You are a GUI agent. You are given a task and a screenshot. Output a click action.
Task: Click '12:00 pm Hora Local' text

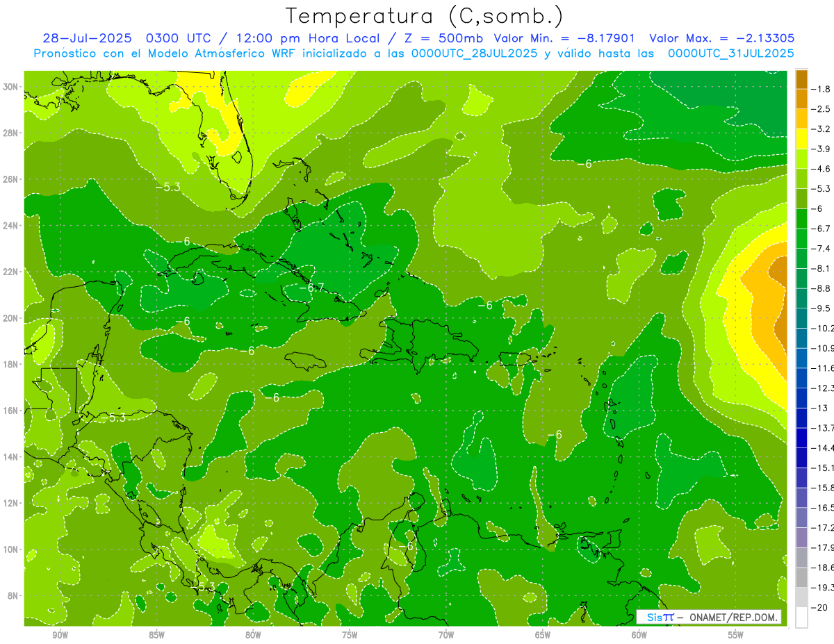(306, 38)
